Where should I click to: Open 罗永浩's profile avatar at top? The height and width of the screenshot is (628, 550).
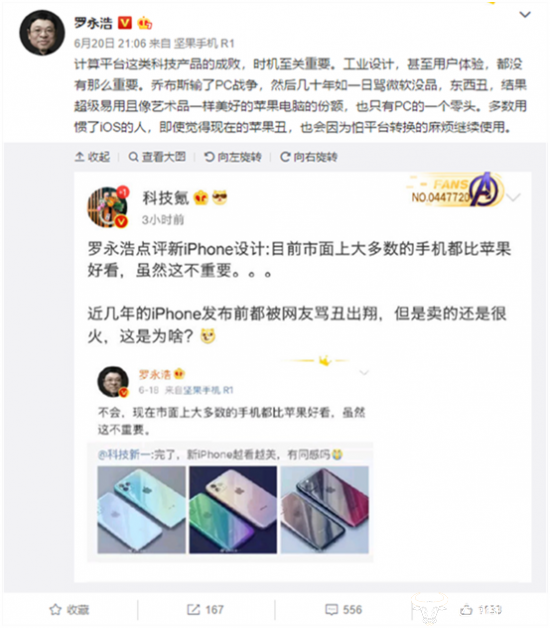click(x=42, y=33)
